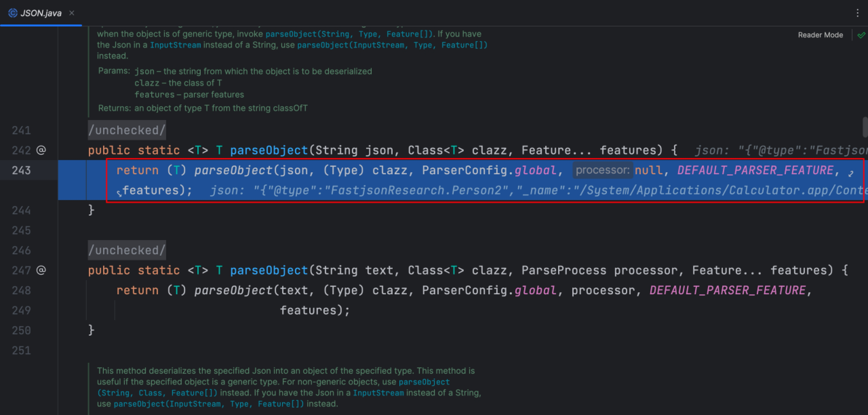Click line number 241 in the gutter
The height and width of the screenshot is (415, 868).
[21, 130]
